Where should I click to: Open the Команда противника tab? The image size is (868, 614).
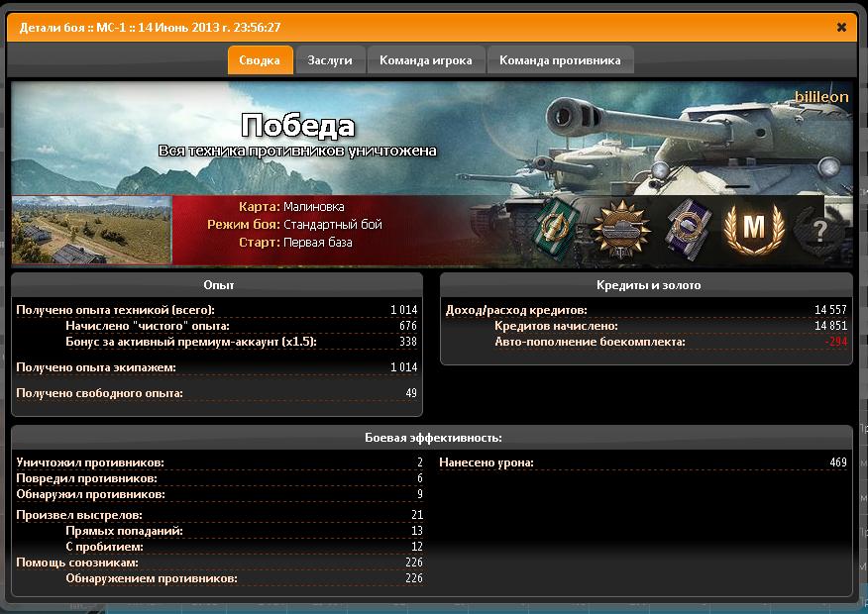click(x=560, y=60)
